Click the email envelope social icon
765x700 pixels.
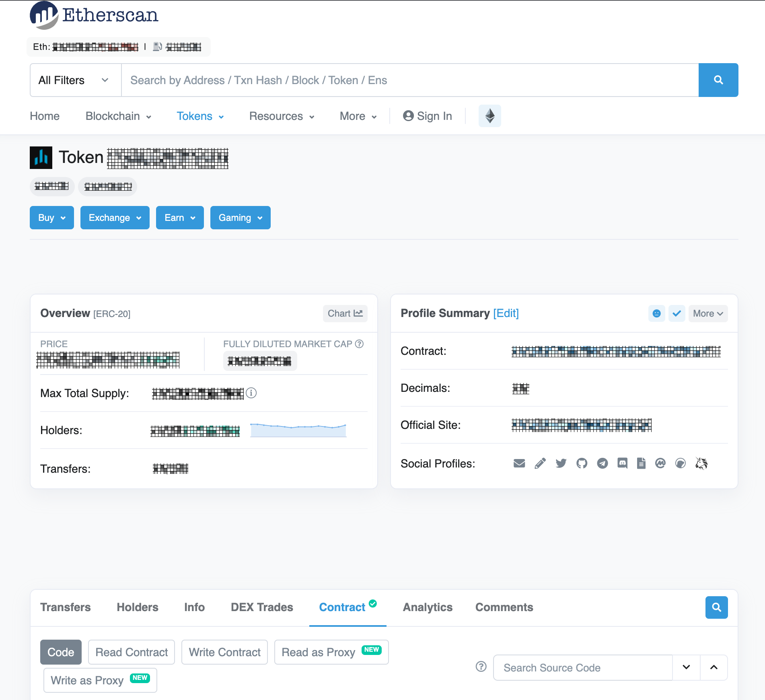pyautogui.click(x=519, y=463)
